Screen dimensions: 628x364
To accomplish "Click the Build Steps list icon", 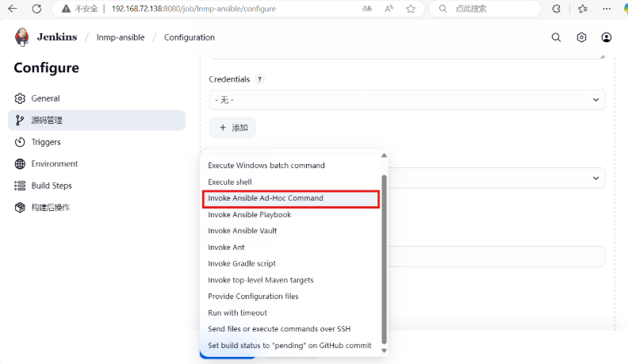I will point(20,186).
